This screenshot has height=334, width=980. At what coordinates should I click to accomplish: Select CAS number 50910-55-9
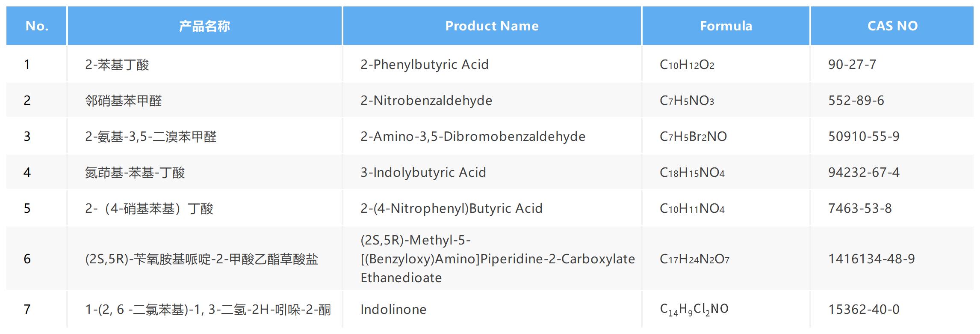[863, 137]
